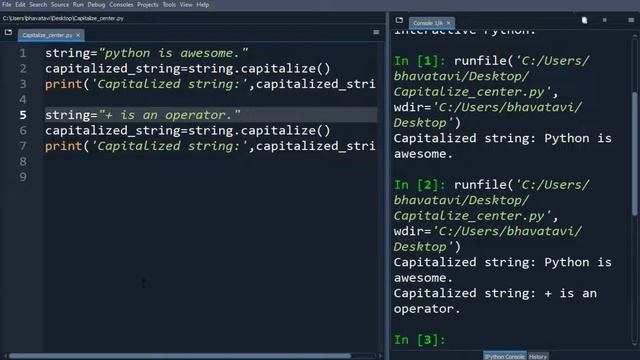Click the In [3]: console input prompt
This screenshot has height=360, width=640.
(x=420, y=340)
